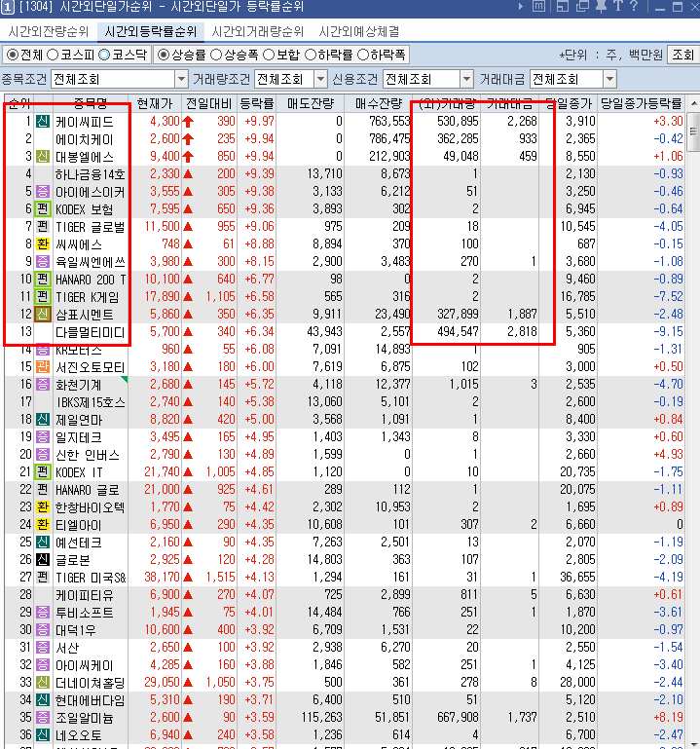This screenshot has height=749, width=700.
Task: Select the 상승률 radio button
Action: [163, 55]
